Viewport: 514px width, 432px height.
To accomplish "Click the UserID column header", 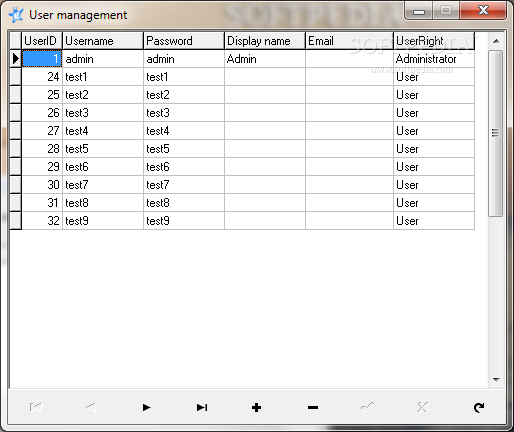I will 42,41.
